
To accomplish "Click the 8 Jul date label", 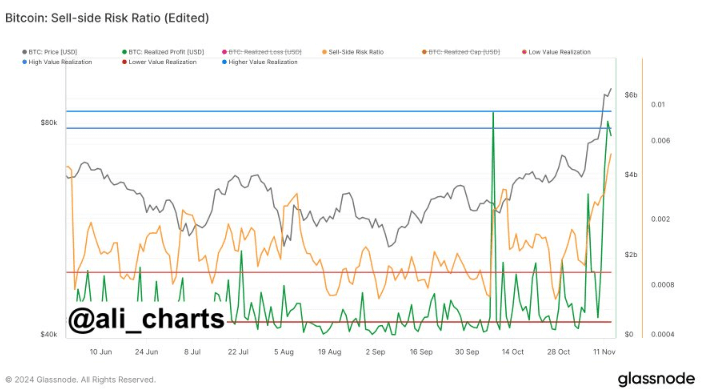I will coord(192,352).
